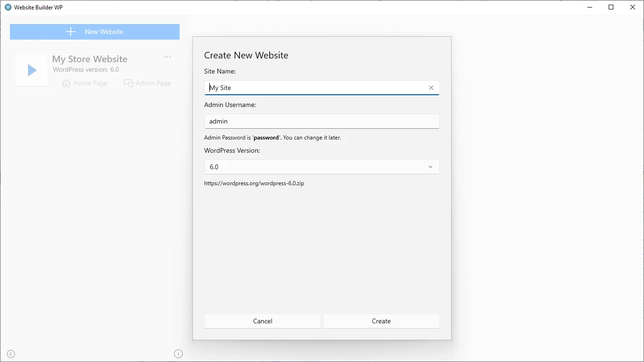This screenshot has height=362, width=644.
Task: Cancel the Create New Website dialog
Action: (x=263, y=321)
